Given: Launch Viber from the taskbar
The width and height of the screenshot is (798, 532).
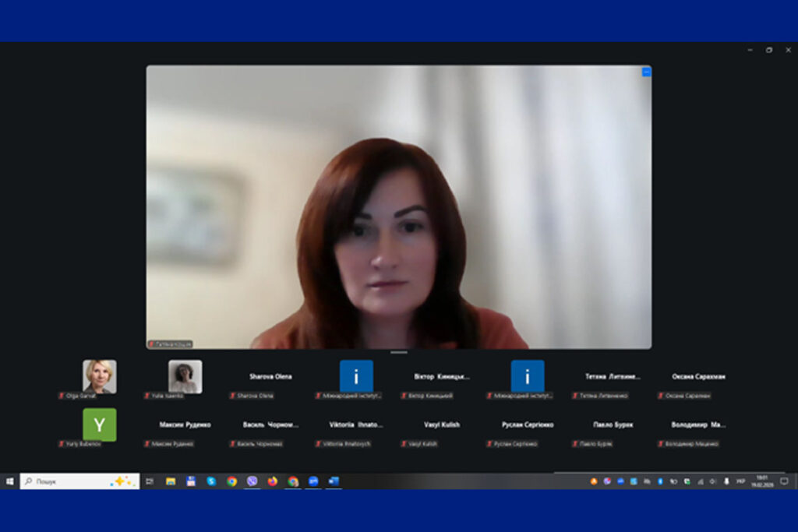Looking at the screenshot, I should click(252, 481).
